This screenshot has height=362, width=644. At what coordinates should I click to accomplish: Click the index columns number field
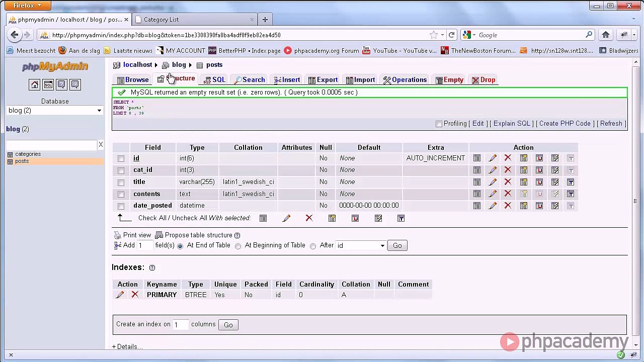point(180,325)
